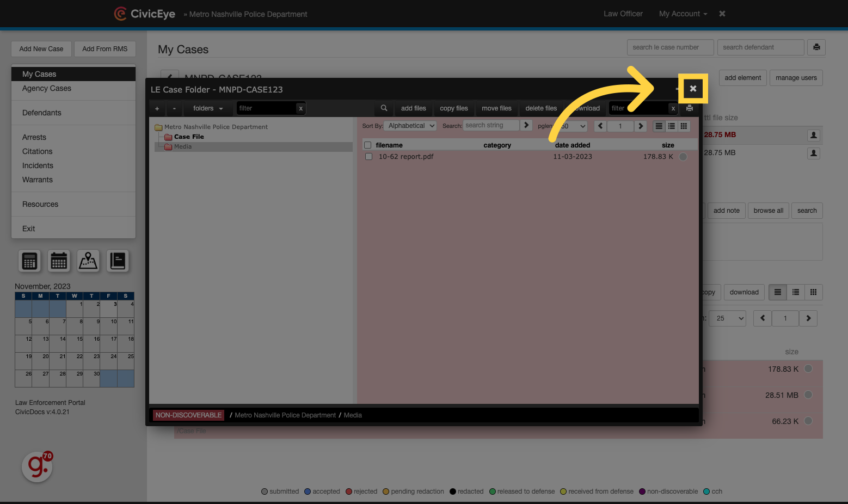Go to the next page in the dialog
Viewport: 848px width, 504px height.
[641, 126]
